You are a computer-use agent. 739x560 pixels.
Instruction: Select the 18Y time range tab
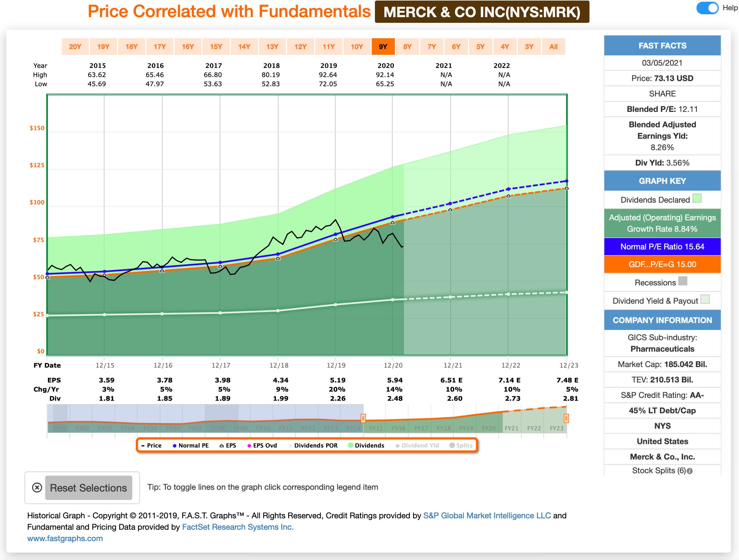point(131,47)
